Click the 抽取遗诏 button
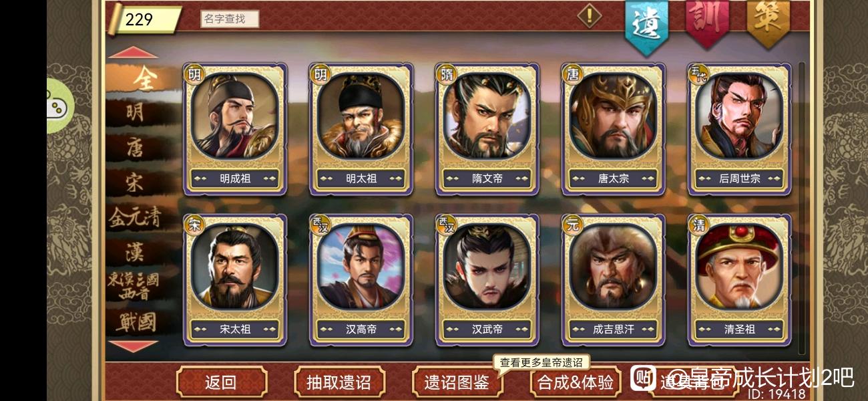The image size is (868, 401). (339, 382)
